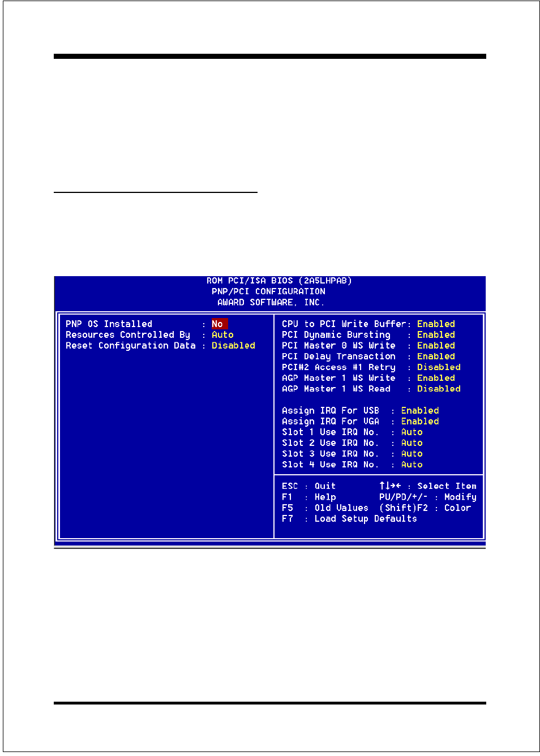Click the 'Slot 3 Use IRQ No.' label
Screen dimensions: 540x756
point(331,453)
